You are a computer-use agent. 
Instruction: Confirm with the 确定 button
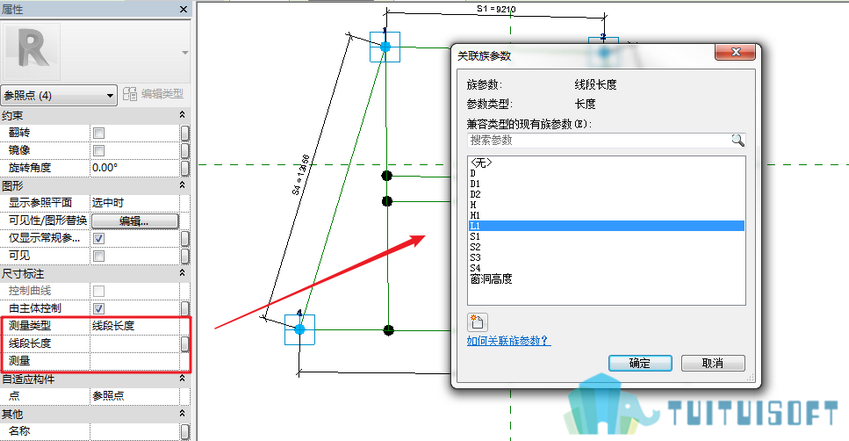click(x=640, y=363)
